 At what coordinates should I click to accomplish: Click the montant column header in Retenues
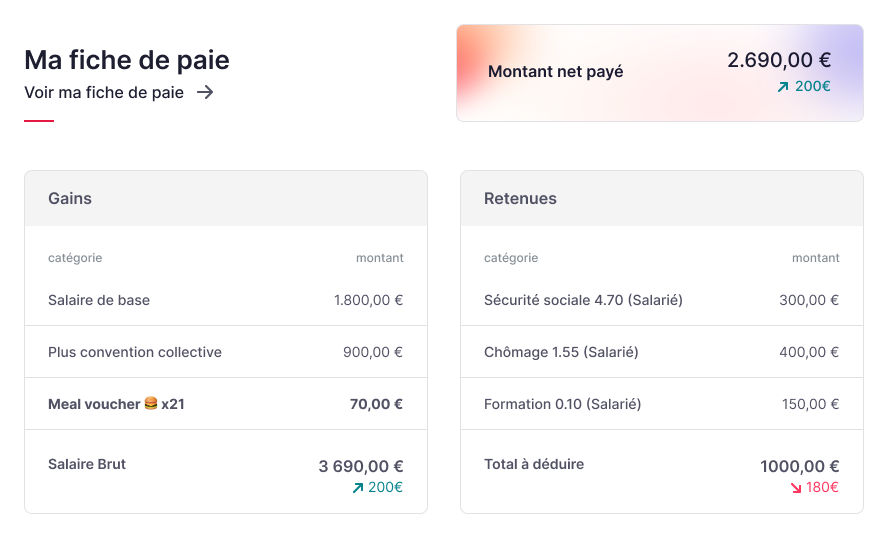[x=815, y=258]
